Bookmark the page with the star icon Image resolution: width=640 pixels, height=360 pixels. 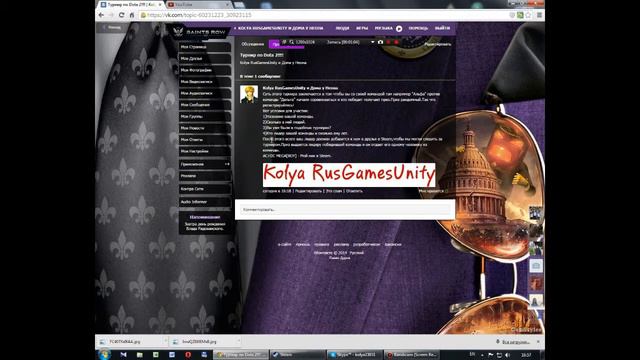(528, 15)
